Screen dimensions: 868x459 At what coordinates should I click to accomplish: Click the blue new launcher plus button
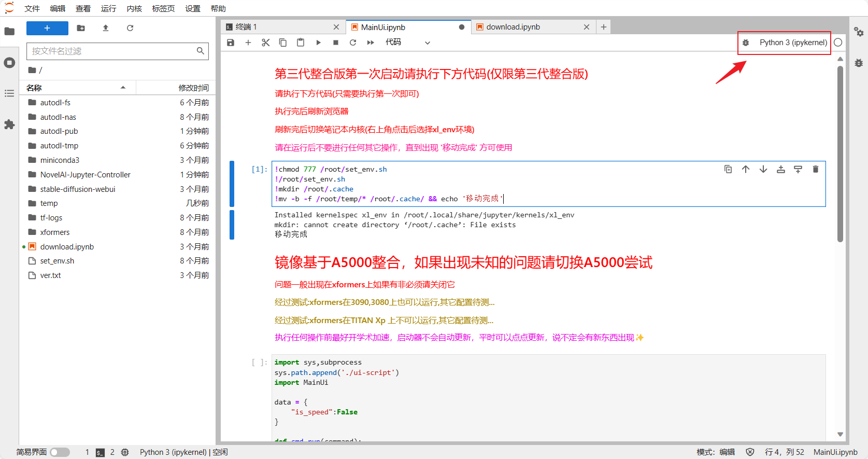[x=47, y=28]
